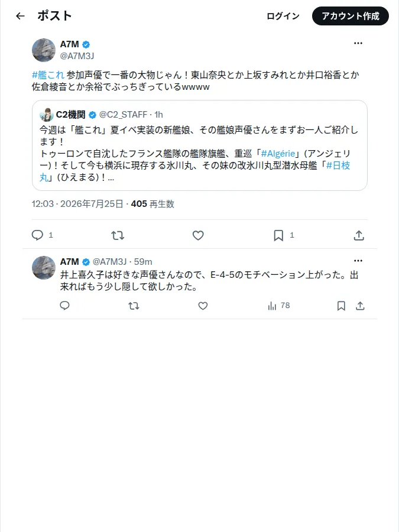The image size is (399, 532).
Task: Like the main post with heart icon
Action: (198, 235)
